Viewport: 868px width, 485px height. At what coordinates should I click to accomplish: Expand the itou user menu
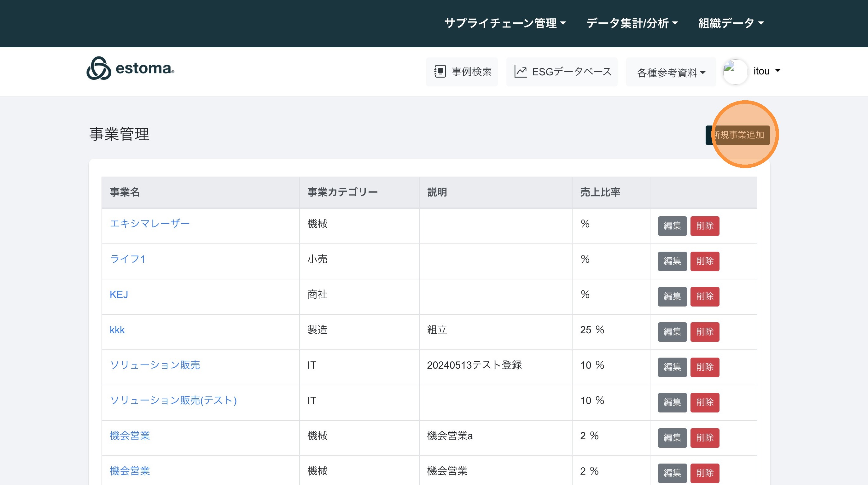[766, 71]
